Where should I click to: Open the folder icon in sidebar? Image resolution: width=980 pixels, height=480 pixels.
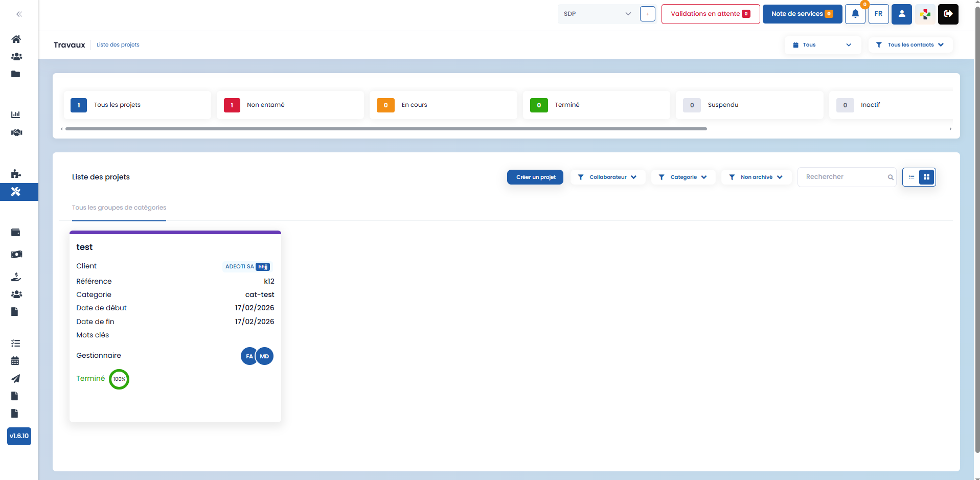coord(16,74)
